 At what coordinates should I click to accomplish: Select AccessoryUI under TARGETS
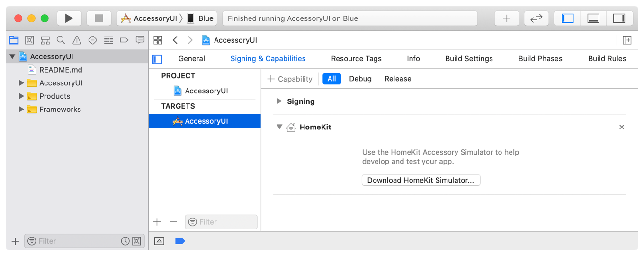(x=205, y=121)
